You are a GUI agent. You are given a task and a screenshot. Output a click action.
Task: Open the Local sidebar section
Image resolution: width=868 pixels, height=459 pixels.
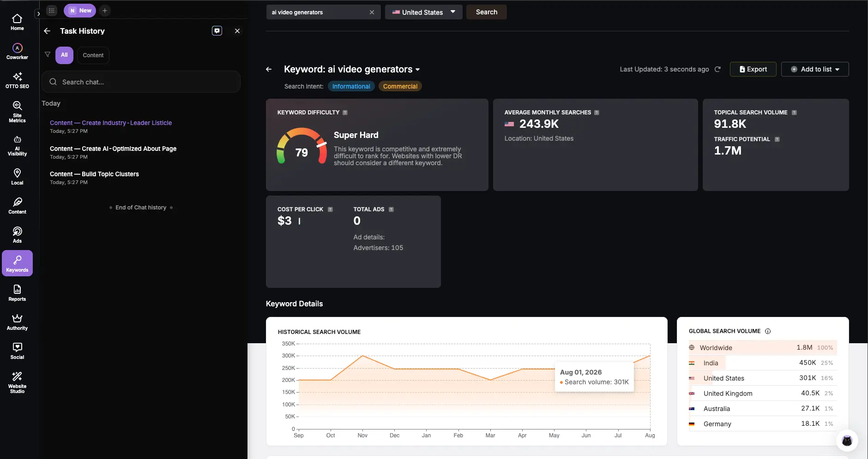(17, 177)
